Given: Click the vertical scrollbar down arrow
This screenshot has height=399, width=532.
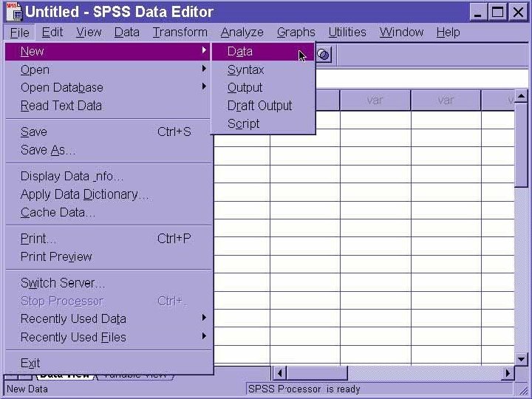Looking at the screenshot, I should (522, 358).
